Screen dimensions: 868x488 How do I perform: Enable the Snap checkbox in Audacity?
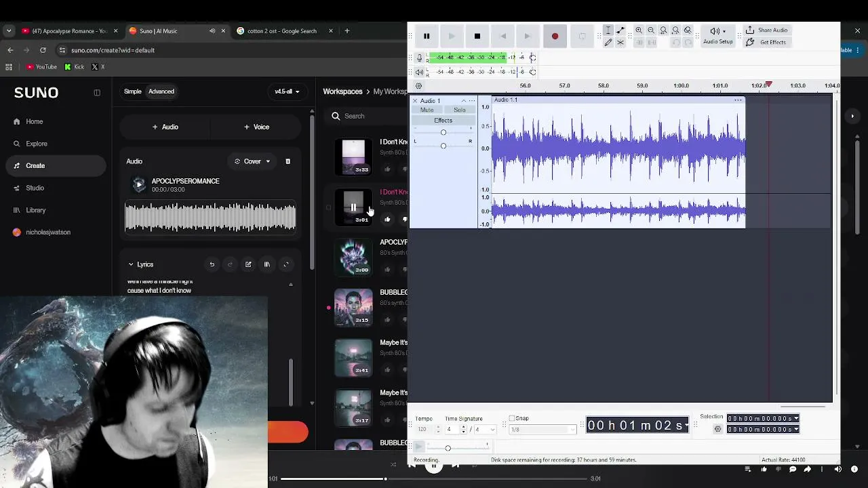(512, 418)
